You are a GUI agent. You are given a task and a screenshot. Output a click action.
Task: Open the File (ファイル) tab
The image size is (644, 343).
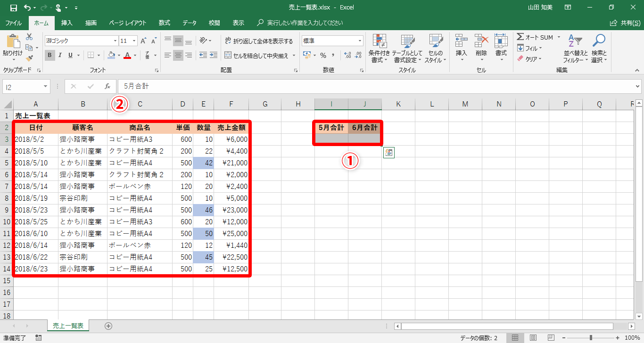[14, 23]
